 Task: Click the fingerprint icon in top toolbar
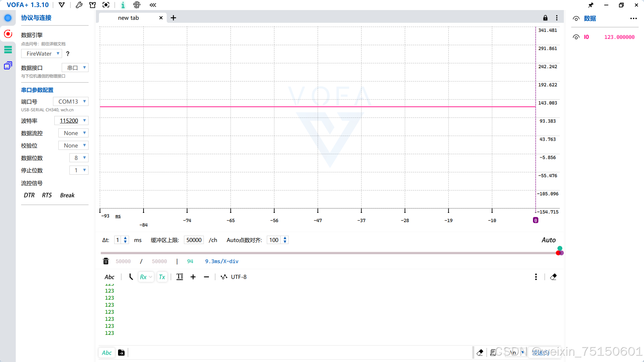(x=137, y=5)
